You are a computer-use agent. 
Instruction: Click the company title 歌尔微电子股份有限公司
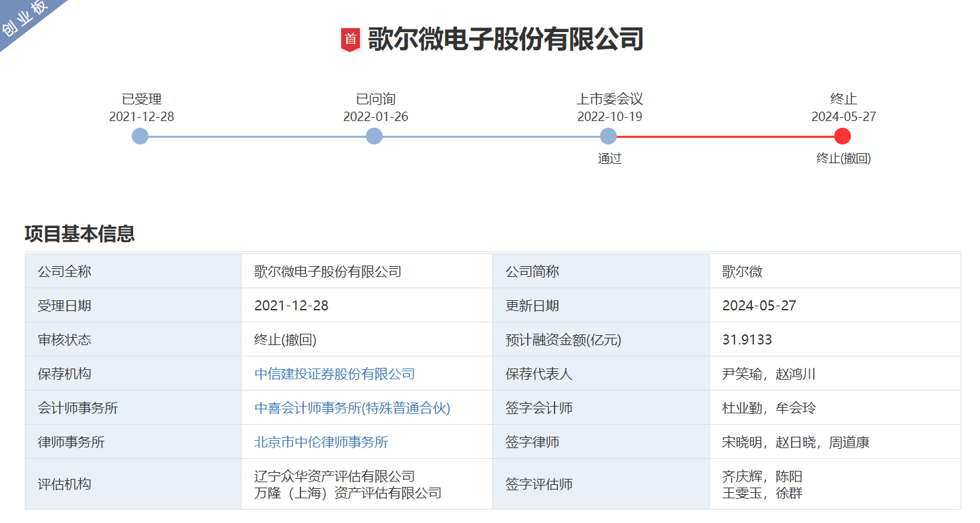(505, 39)
